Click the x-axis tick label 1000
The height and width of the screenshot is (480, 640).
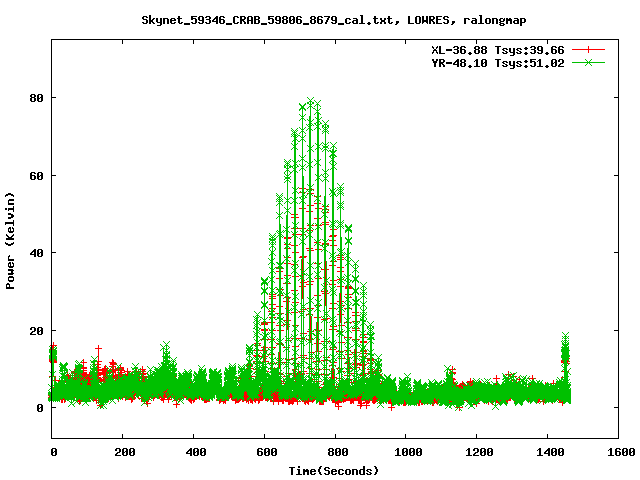(408, 452)
